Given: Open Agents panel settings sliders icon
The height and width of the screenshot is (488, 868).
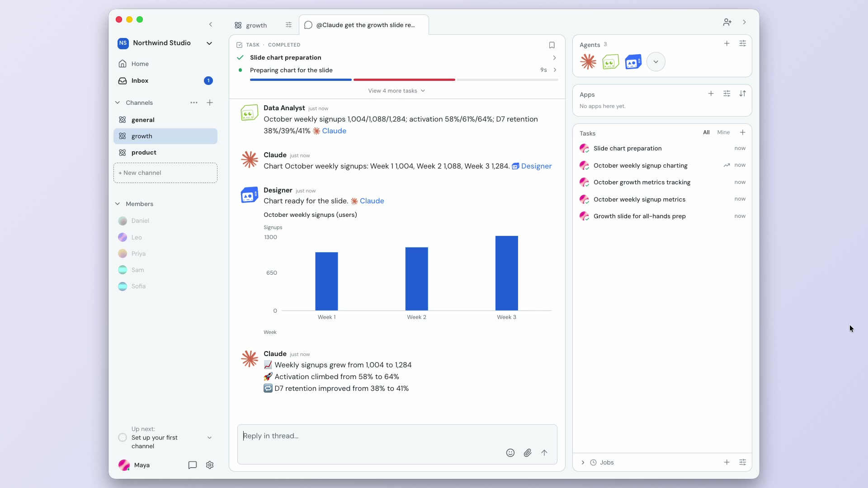Looking at the screenshot, I should coord(742,44).
